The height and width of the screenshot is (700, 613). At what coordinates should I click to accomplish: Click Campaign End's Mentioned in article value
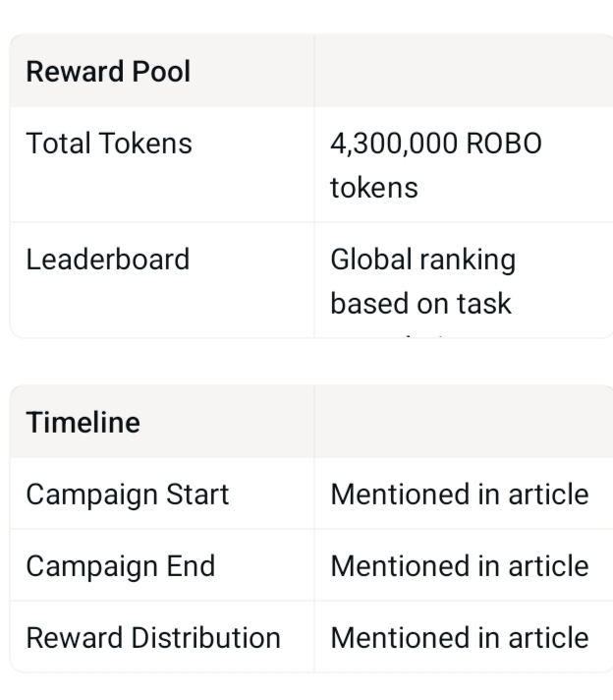pos(459,565)
